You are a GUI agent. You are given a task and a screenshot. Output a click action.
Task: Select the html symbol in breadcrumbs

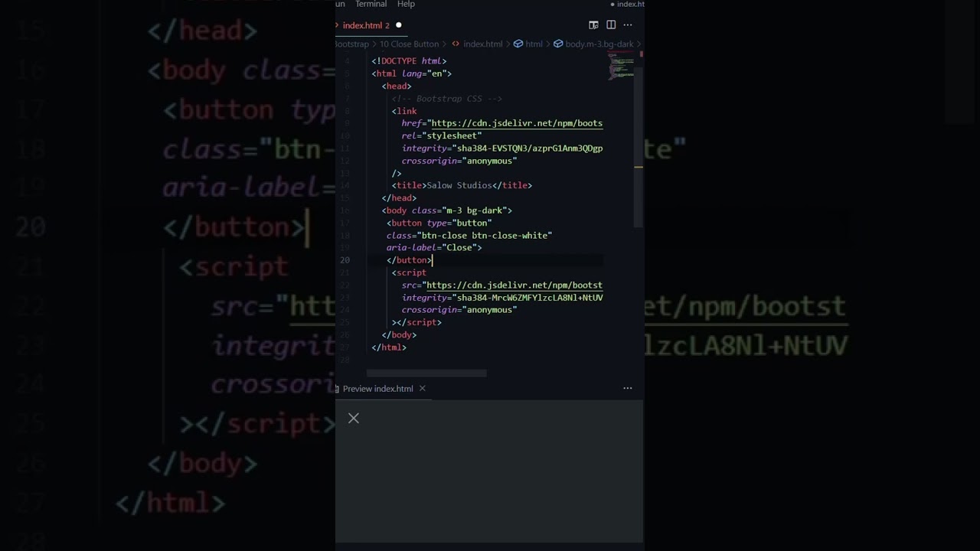(534, 44)
